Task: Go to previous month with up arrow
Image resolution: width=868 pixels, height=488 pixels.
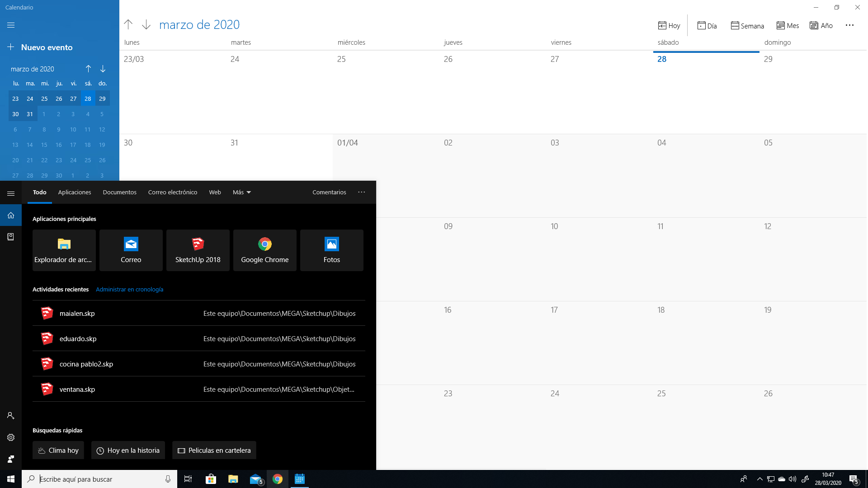Action: tap(128, 24)
